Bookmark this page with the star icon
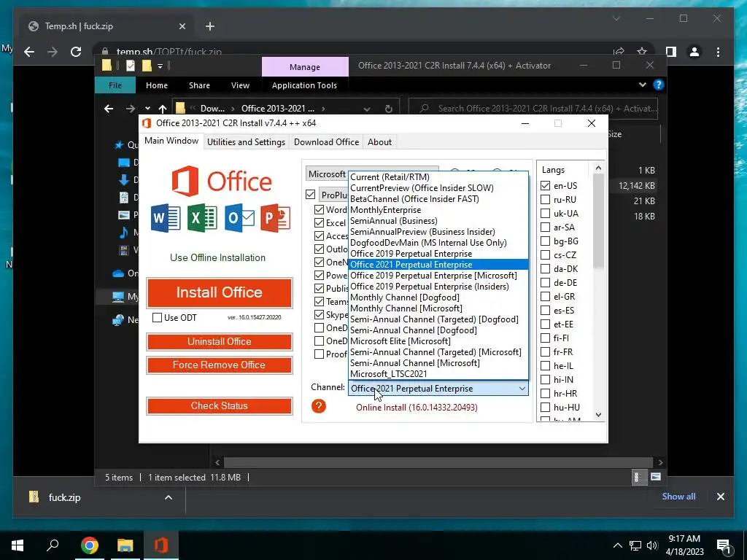The height and width of the screenshot is (560, 747). (642, 52)
